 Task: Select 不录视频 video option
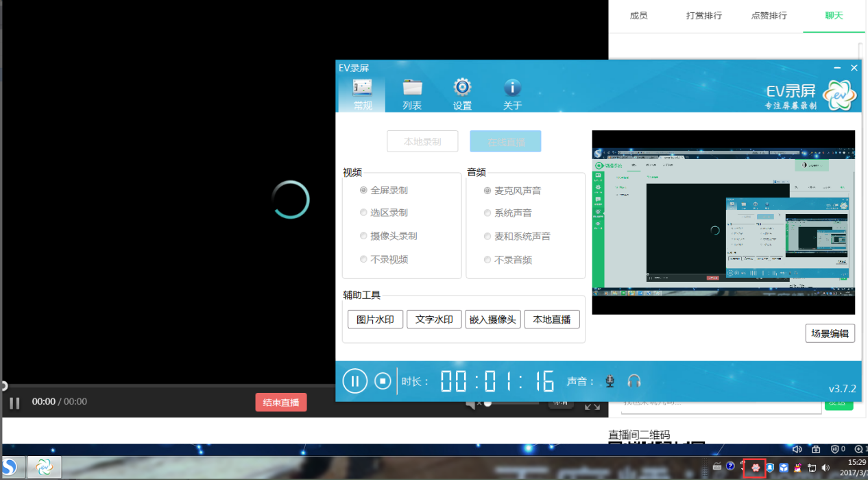pyautogui.click(x=384, y=259)
